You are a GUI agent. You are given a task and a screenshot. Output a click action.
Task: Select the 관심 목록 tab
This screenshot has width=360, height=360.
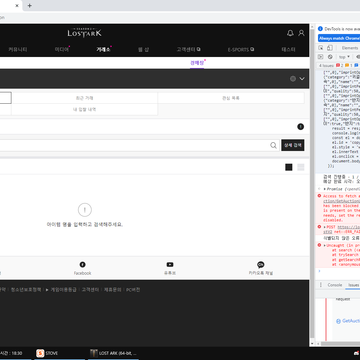(x=231, y=98)
